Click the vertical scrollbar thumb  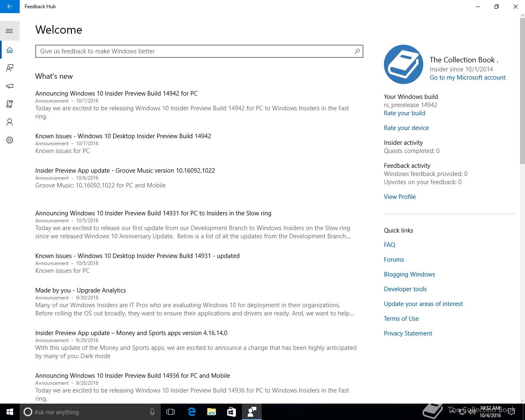pyautogui.click(x=523, y=90)
